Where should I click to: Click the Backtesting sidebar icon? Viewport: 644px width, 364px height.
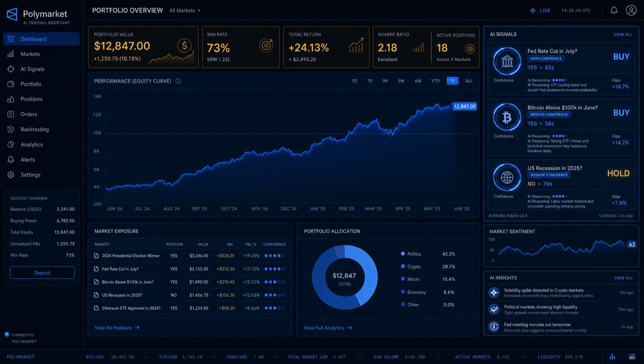(11, 129)
